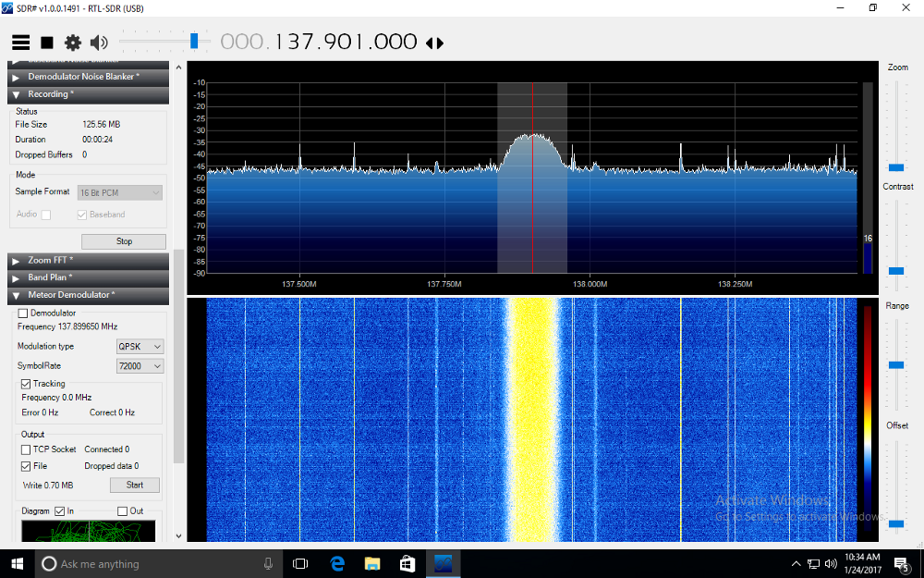The width and height of the screenshot is (924, 578).
Task: Click the Stop recording button
Action: 124,241
